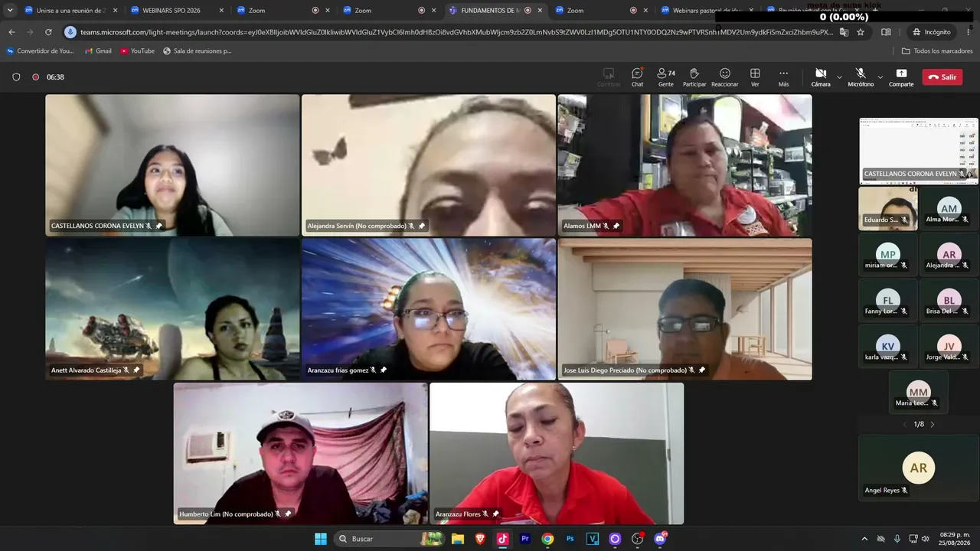Open the Más options menu

(783, 77)
